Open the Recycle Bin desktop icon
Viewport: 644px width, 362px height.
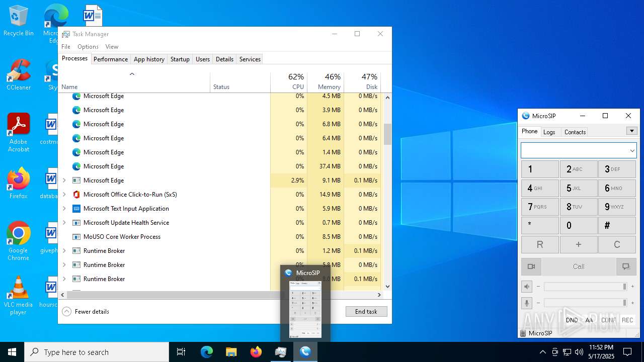(x=19, y=21)
